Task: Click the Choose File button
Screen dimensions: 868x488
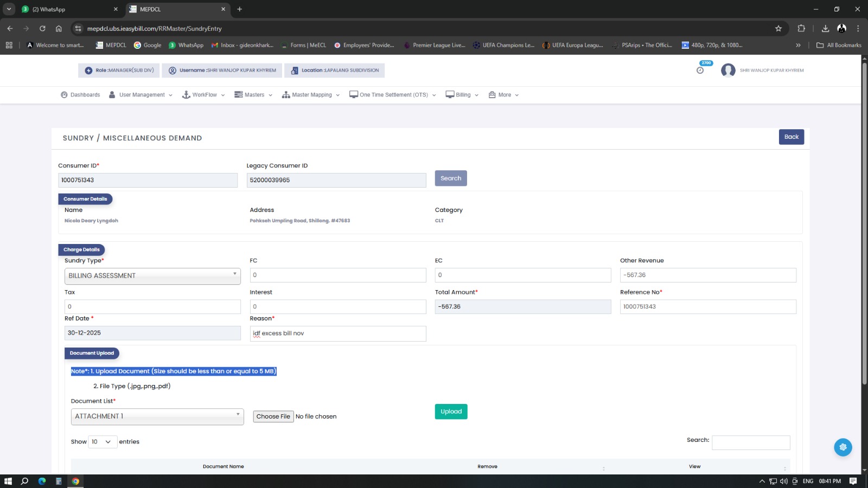Action: pos(273,416)
